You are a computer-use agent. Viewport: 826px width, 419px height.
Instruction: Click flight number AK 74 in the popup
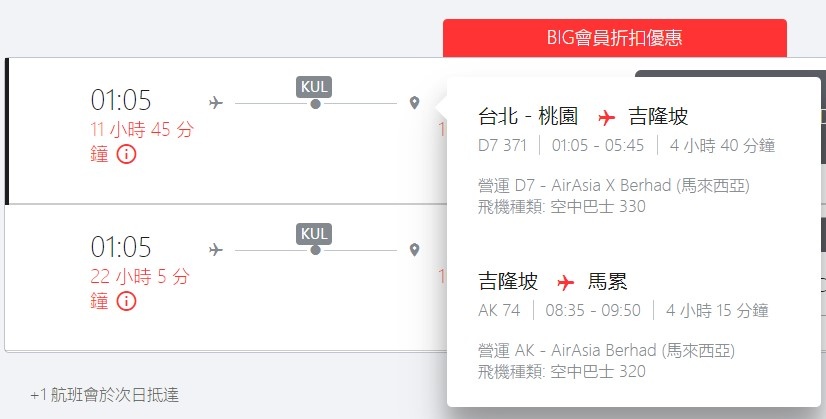point(500,310)
